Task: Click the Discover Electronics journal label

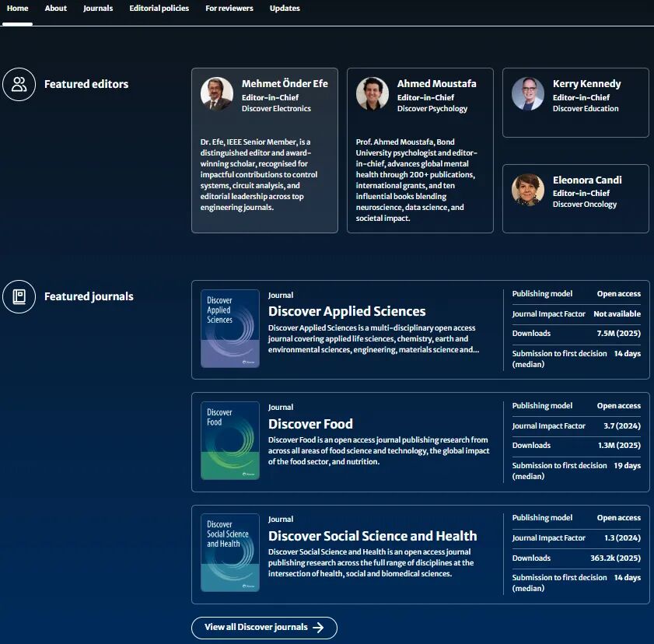Action: 277,108
